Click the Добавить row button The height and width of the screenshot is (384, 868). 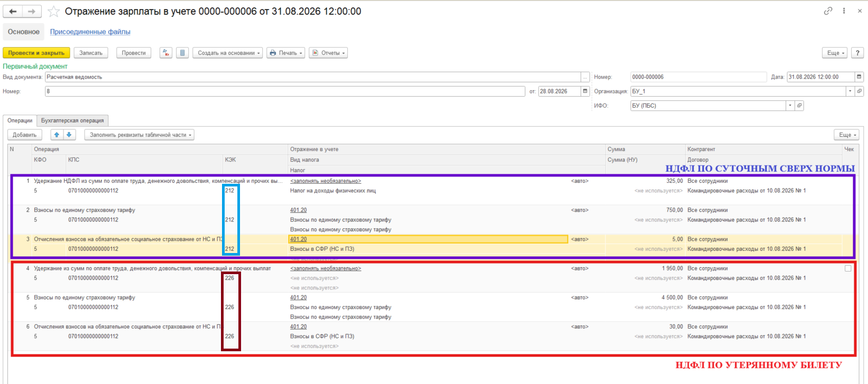(25, 135)
